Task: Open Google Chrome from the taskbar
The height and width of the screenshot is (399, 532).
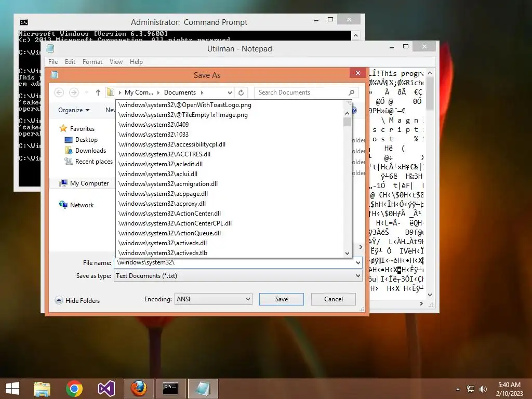Action: point(74,389)
